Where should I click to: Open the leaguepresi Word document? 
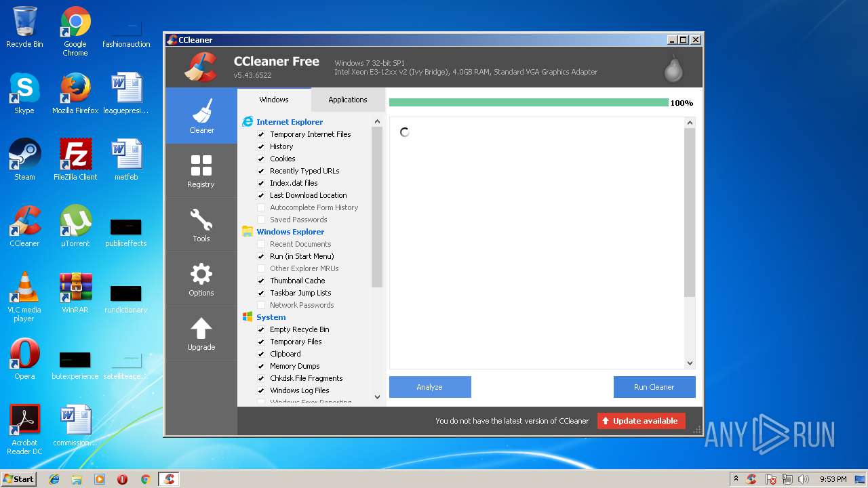click(126, 94)
